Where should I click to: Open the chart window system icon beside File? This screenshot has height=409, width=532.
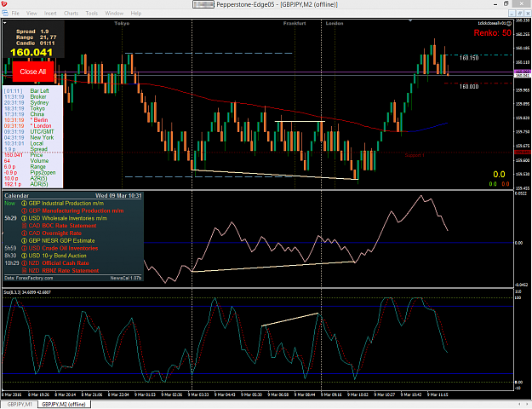5,14
